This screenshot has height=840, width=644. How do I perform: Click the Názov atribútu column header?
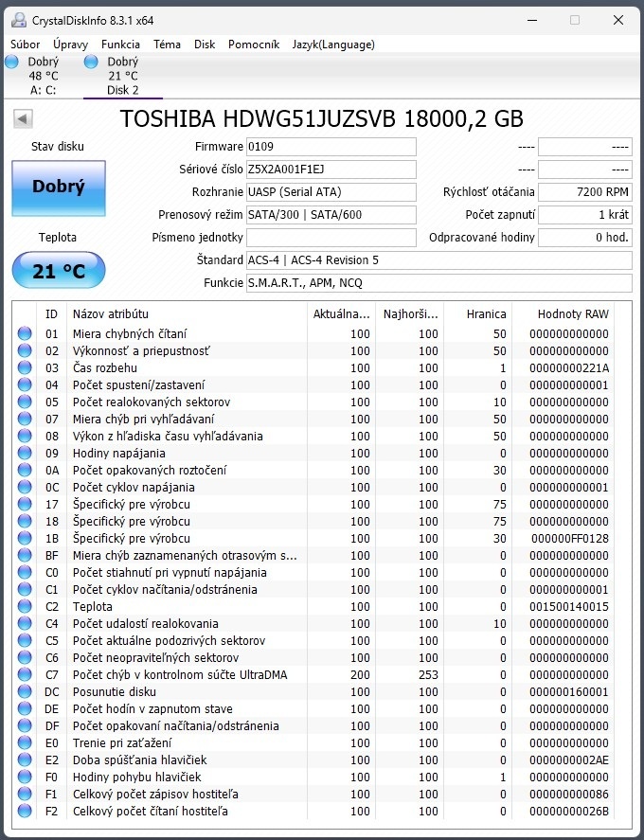(187, 313)
